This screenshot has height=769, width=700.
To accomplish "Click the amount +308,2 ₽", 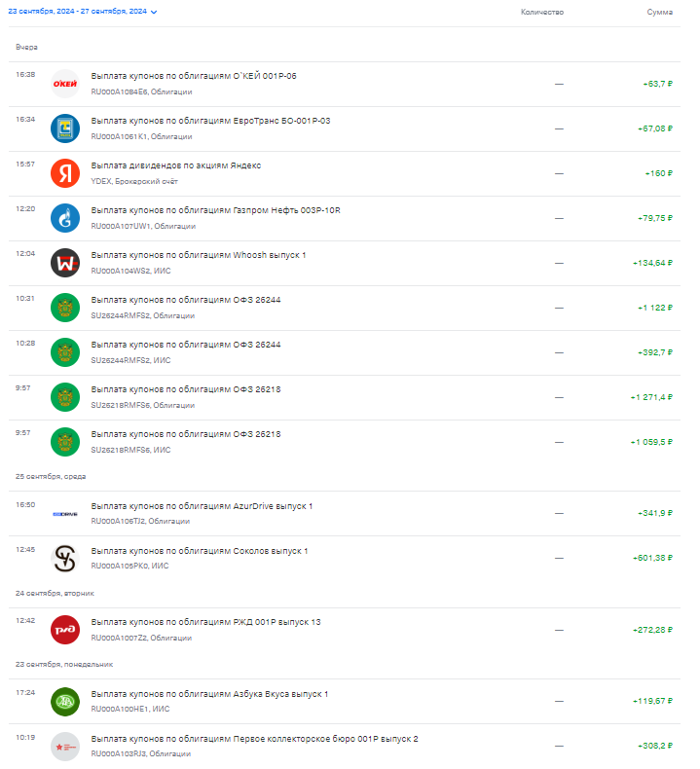I will tap(655, 746).
